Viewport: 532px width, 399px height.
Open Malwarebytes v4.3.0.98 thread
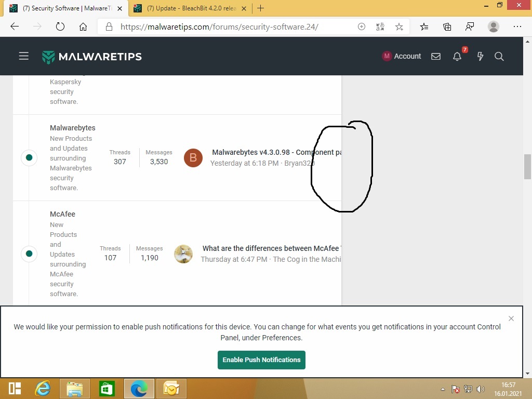coord(276,152)
